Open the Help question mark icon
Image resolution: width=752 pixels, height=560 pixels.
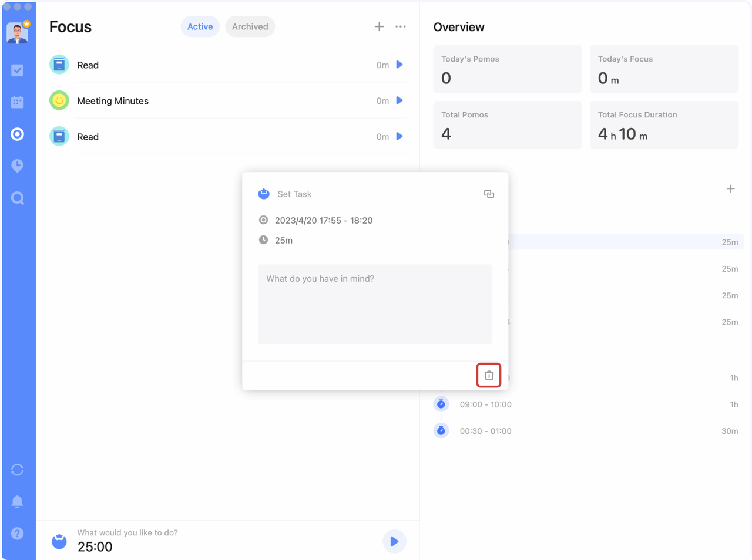18,534
